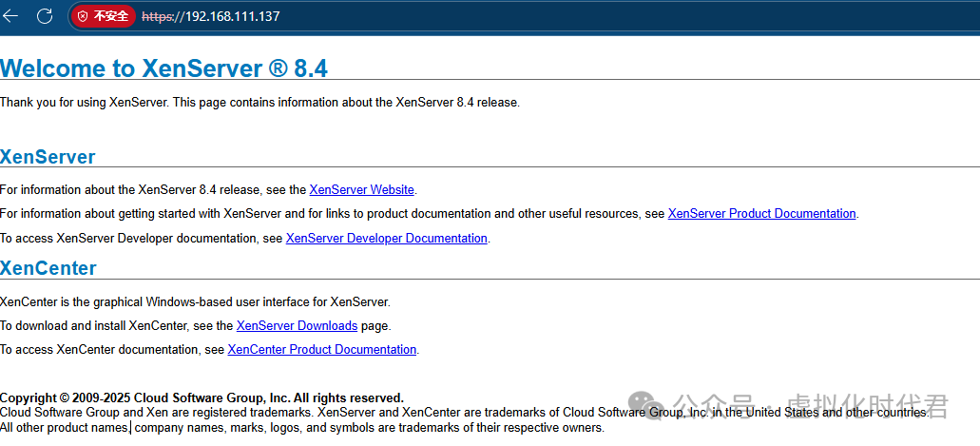Viewport: 980px width, 446px height.
Task: Open XenCenter Product Documentation link
Action: point(321,350)
